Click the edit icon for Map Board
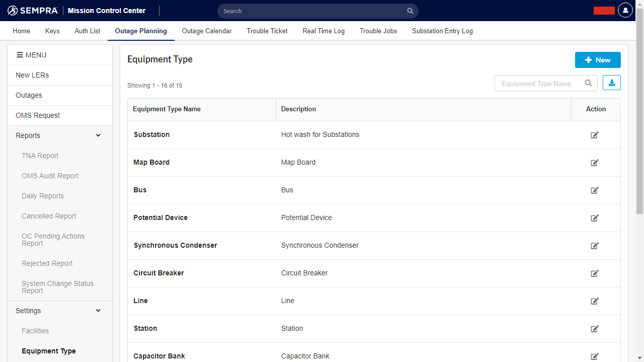 [594, 163]
